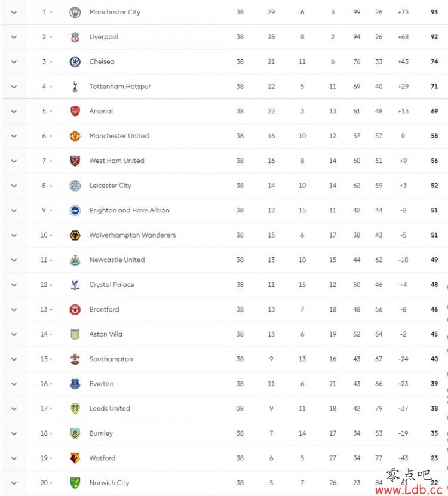Expand the Burnley row chevron

[14, 433]
